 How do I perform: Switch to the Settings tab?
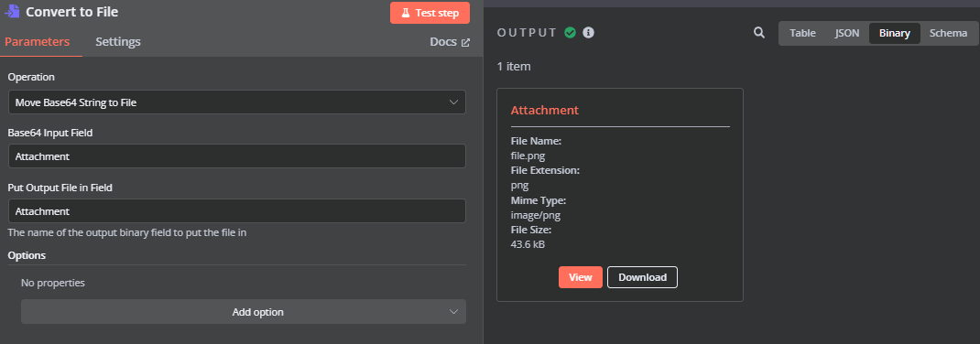pos(118,42)
